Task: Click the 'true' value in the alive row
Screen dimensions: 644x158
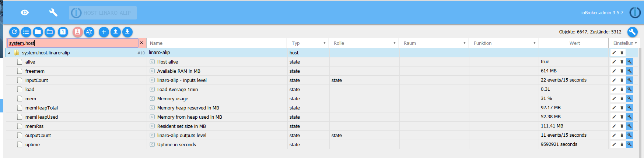Action: [545, 61]
